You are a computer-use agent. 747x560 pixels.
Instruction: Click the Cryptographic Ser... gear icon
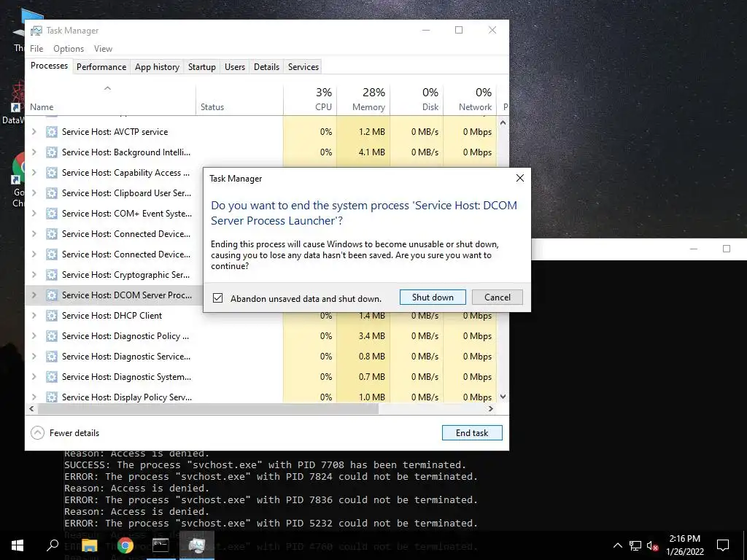point(52,275)
